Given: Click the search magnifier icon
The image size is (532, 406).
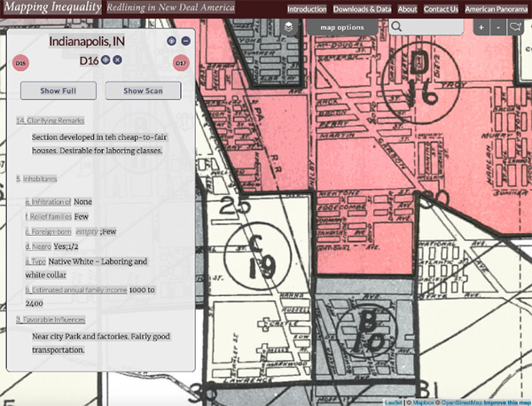Looking at the screenshot, I should pyautogui.click(x=396, y=27).
